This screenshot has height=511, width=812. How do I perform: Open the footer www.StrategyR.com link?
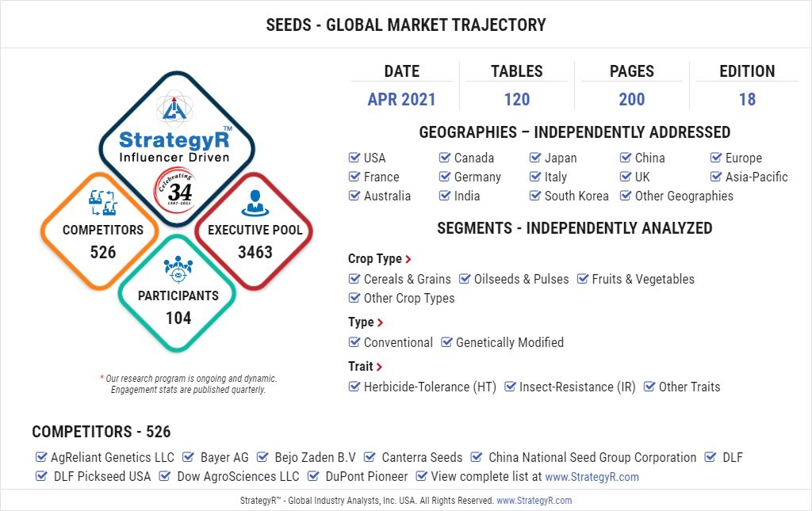click(x=534, y=501)
